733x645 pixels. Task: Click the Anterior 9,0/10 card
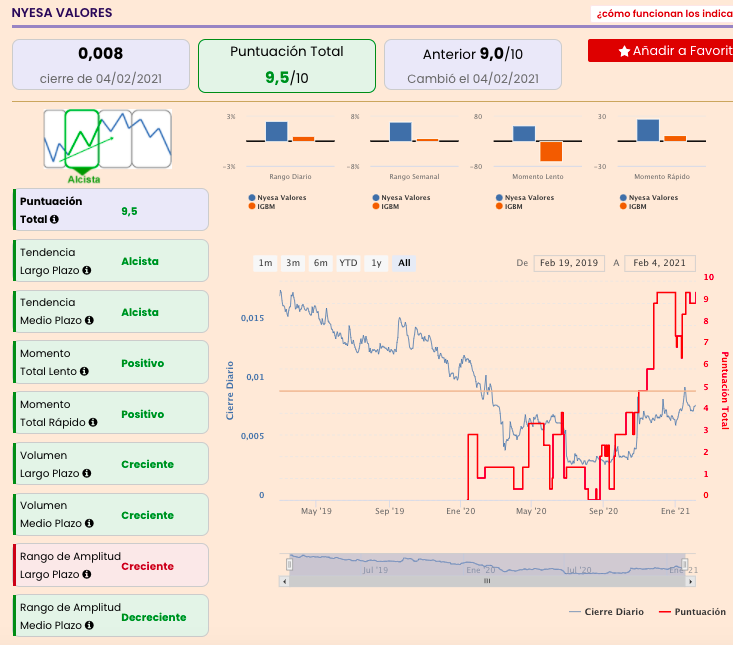click(473, 64)
